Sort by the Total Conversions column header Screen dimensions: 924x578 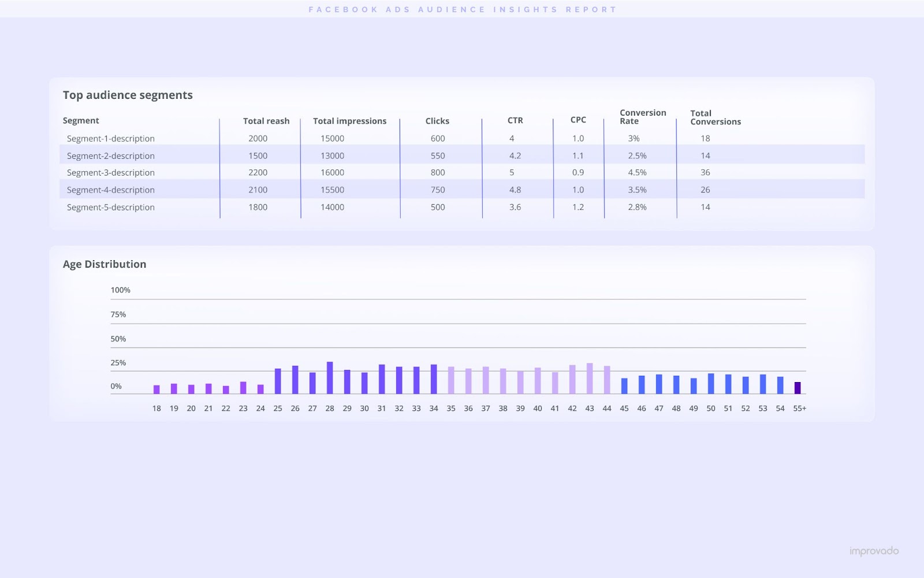click(x=716, y=117)
